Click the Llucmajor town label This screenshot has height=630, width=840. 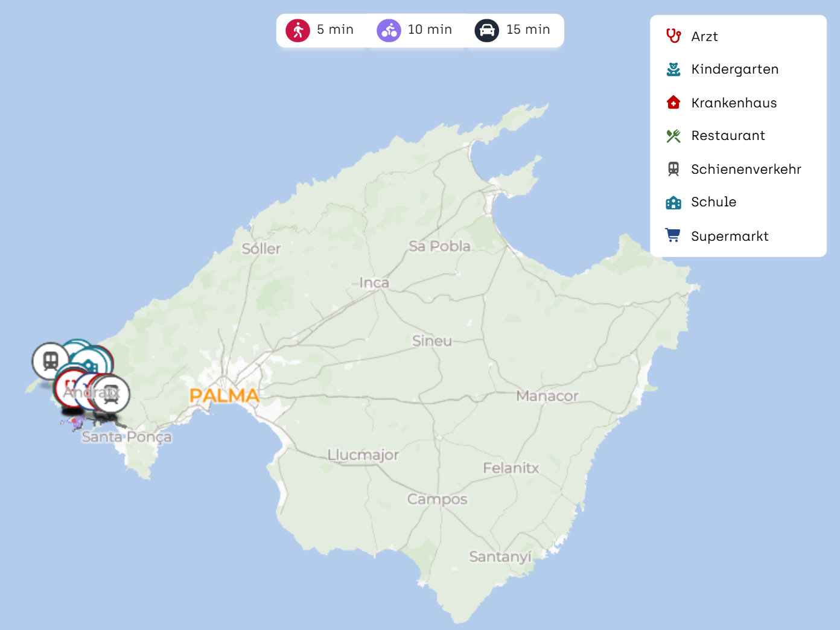point(363,455)
